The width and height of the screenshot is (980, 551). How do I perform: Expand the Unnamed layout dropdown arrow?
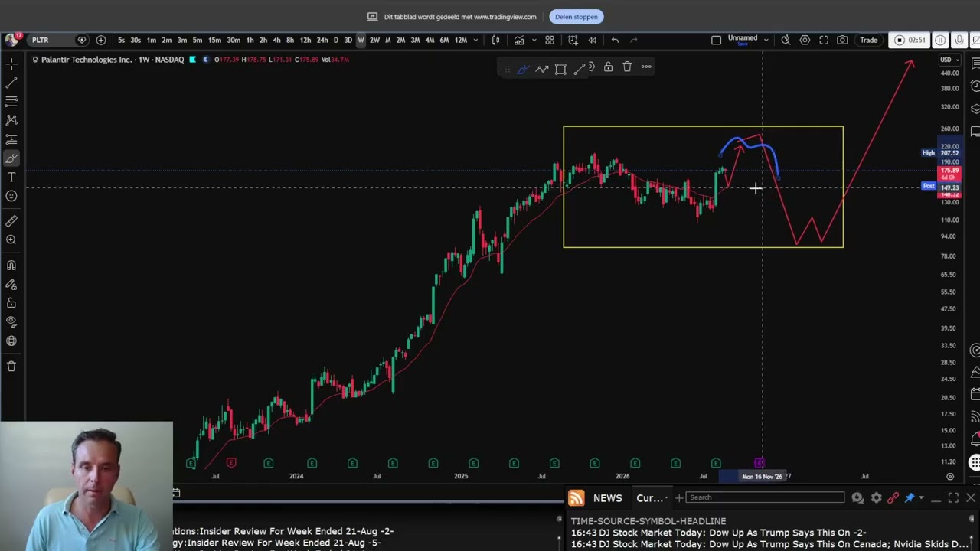click(x=766, y=40)
